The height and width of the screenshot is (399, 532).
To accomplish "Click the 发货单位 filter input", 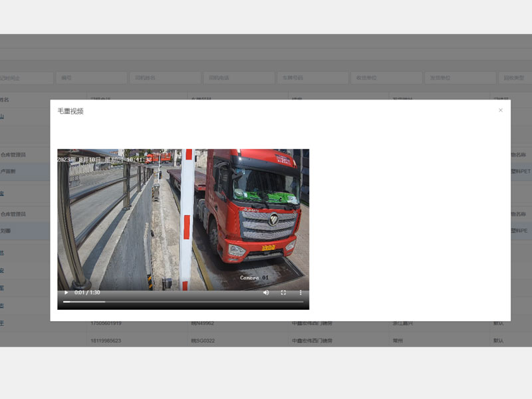I will (x=460, y=78).
